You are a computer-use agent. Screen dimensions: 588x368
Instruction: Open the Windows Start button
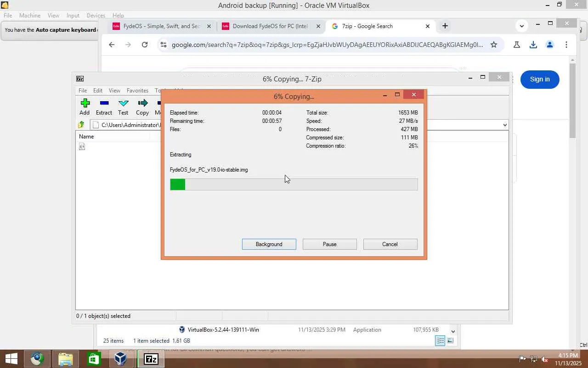(11, 359)
